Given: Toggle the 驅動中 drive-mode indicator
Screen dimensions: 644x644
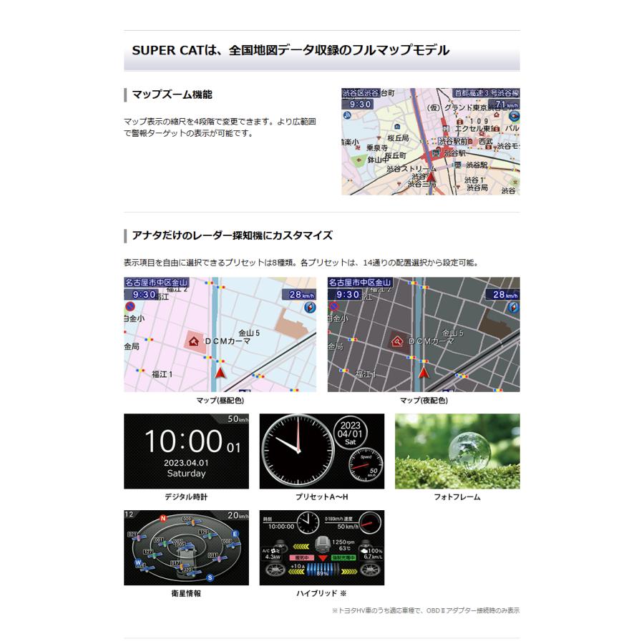Looking at the screenshot, I should [x=303, y=557].
